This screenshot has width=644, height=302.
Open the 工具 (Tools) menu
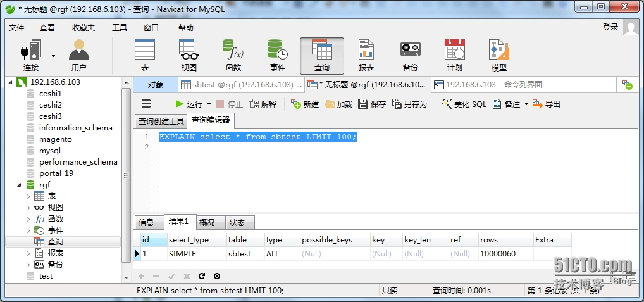pos(120,27)
